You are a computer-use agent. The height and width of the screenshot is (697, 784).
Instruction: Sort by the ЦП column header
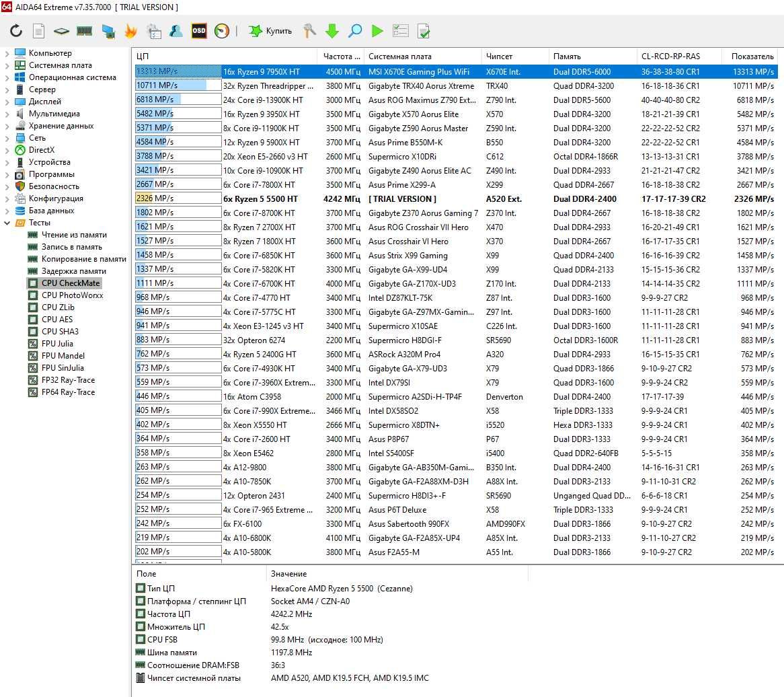coord(225,56)
